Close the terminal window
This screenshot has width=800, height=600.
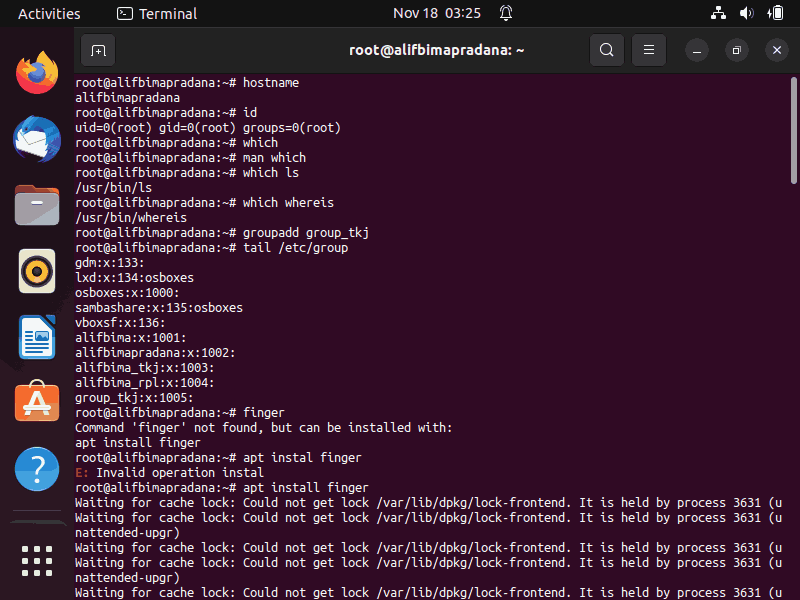click(x=777, y=51)
